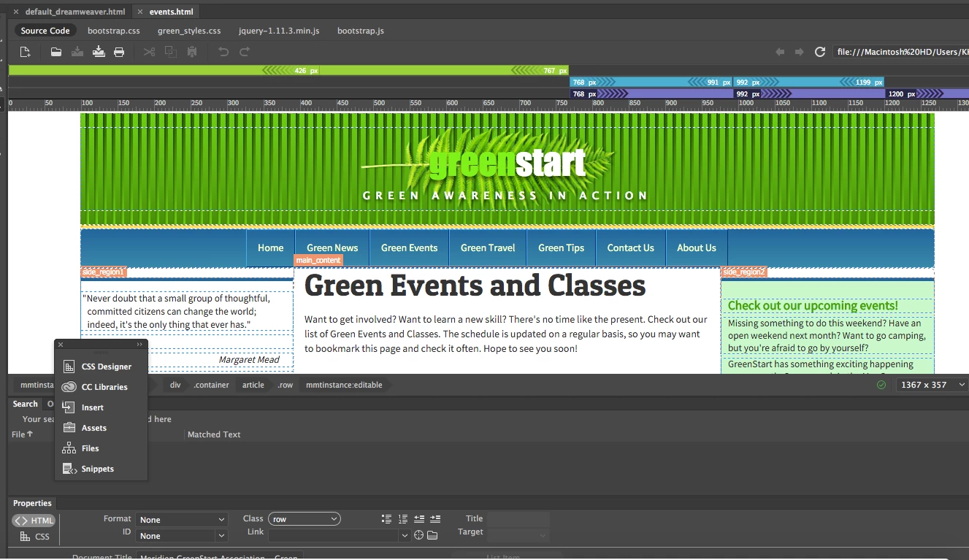Expand the Link field dropdown arrow
The image size is (969, 560).
pos(405,536)
